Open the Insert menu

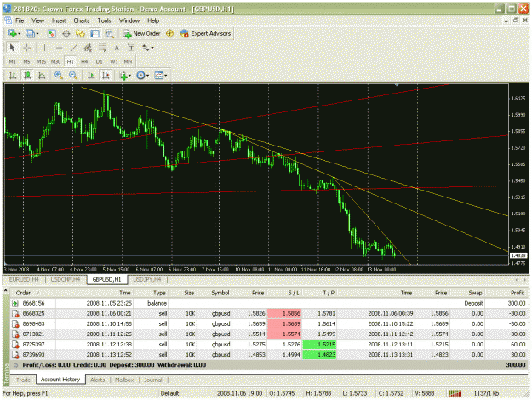tap(59, 20)
